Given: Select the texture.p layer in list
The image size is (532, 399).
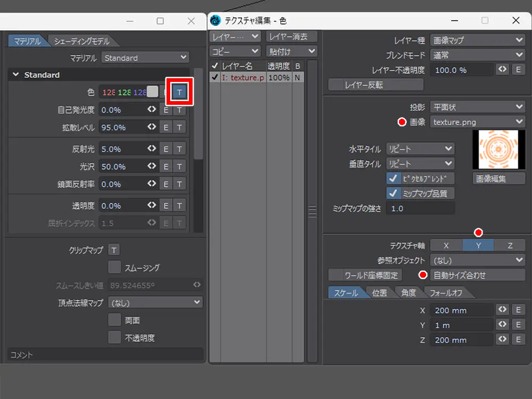Looking at the screenshot, I should pyautogui.click(x=243, y=78).
